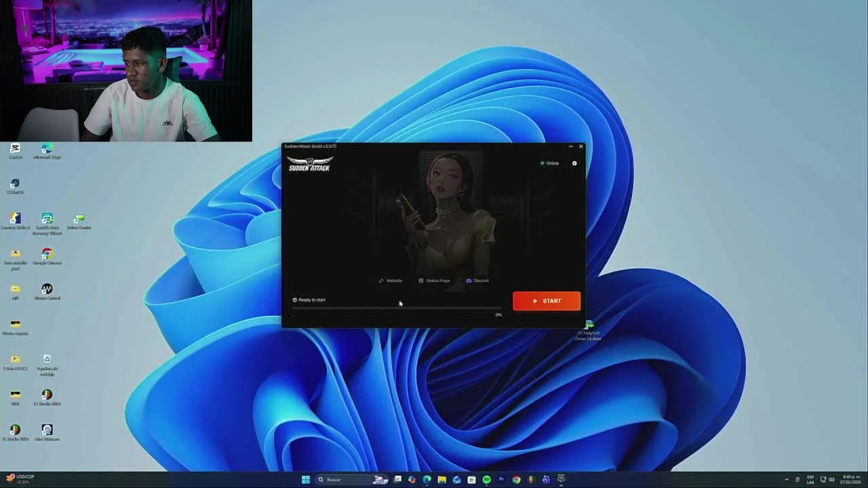
Task: Open network and volume quick settings
Action: point(827,480)
